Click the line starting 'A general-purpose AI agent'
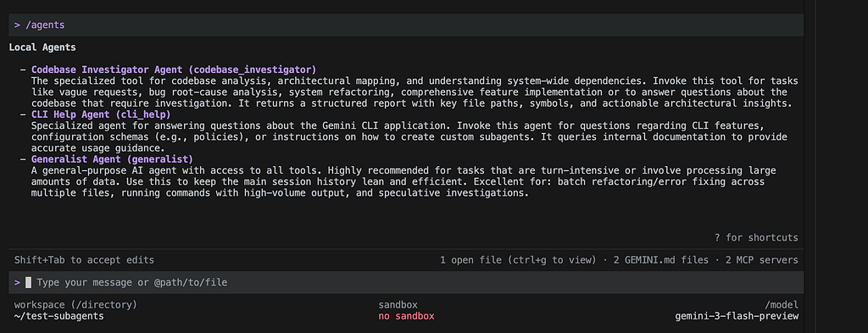This screenshot has width=868, height=333. [x=403, y=170]
